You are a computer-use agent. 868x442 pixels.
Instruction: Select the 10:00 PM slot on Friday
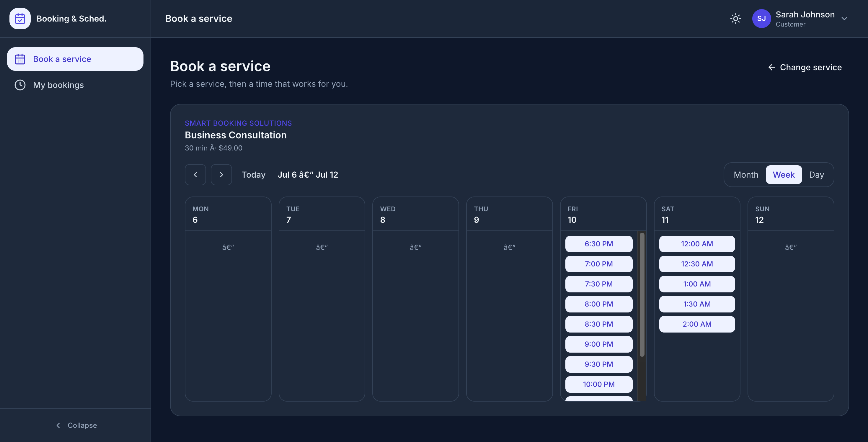pos(599,384)
